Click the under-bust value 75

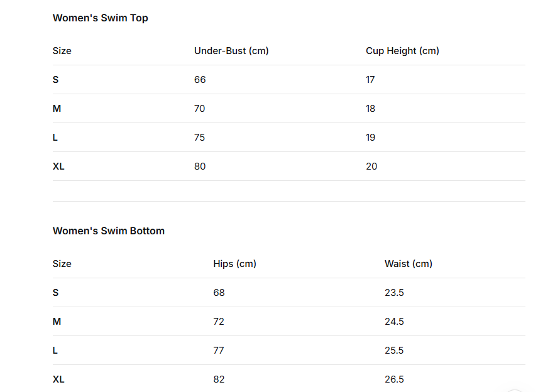coord(200,138)
